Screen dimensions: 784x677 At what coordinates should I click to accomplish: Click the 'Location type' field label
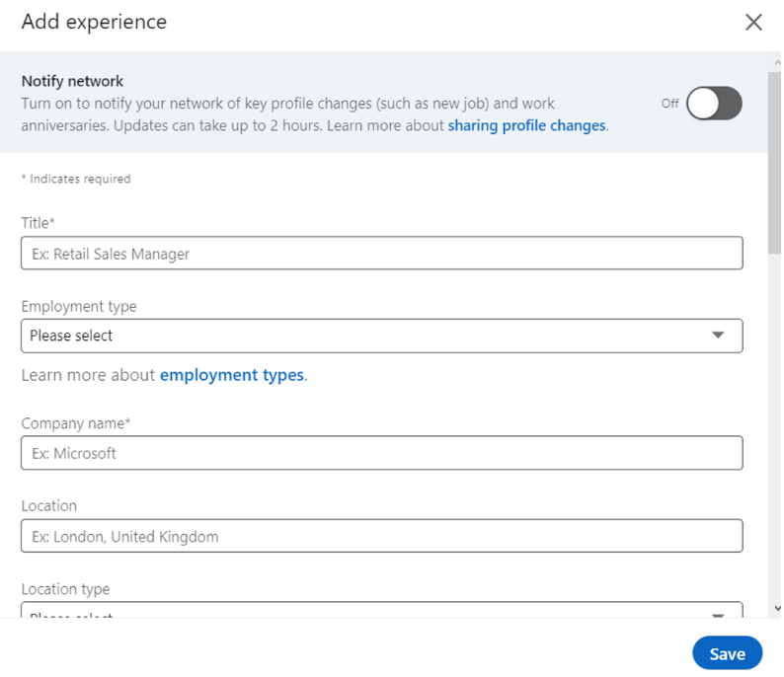[65, 589]
